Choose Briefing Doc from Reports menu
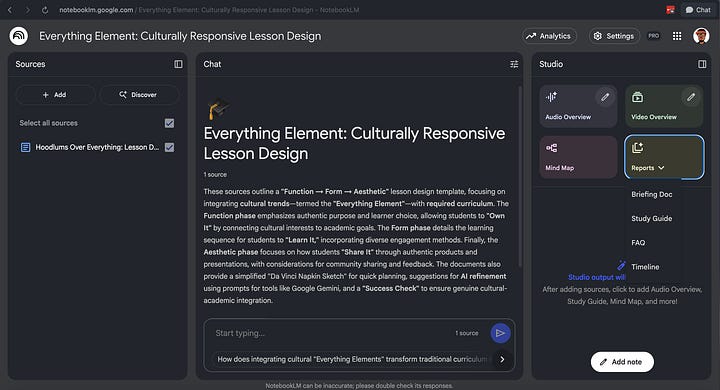720x390 pixels. [x=652, y=194]
